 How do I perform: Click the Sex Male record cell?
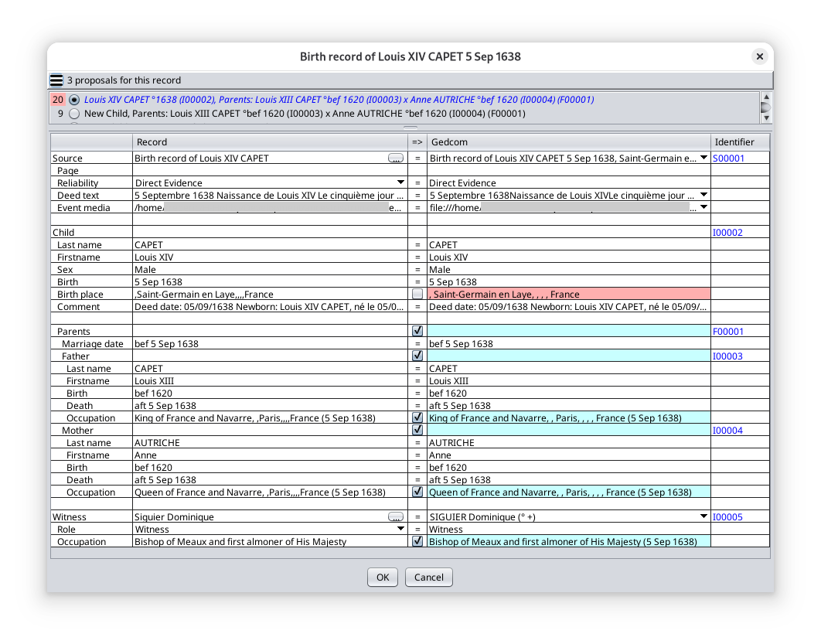(x=270, y=270)
